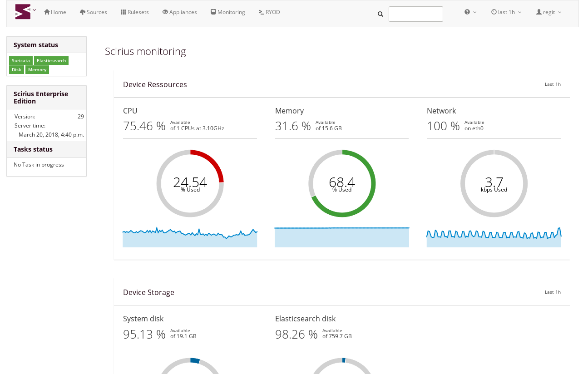Click the Sources cloud icon
Viewport: 588px width, 374px height.
[x=83, y=12]
